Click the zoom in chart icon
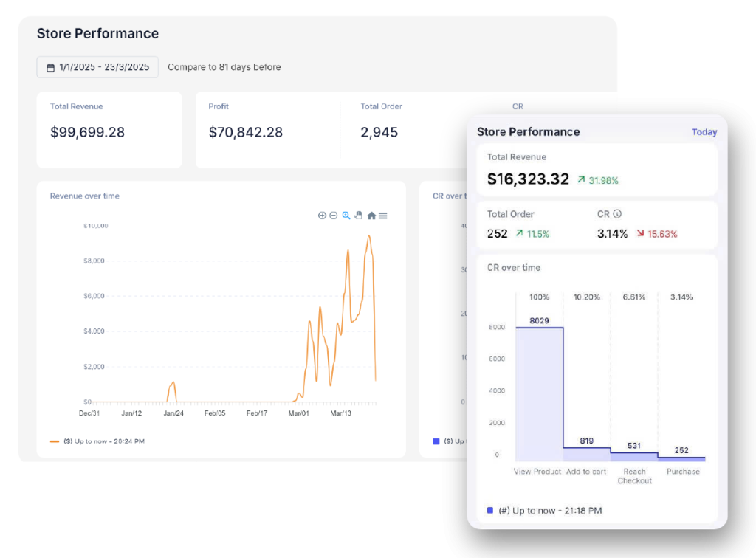Image resolution: width=756 pixels, height=558 pixels. click(322, 216)
